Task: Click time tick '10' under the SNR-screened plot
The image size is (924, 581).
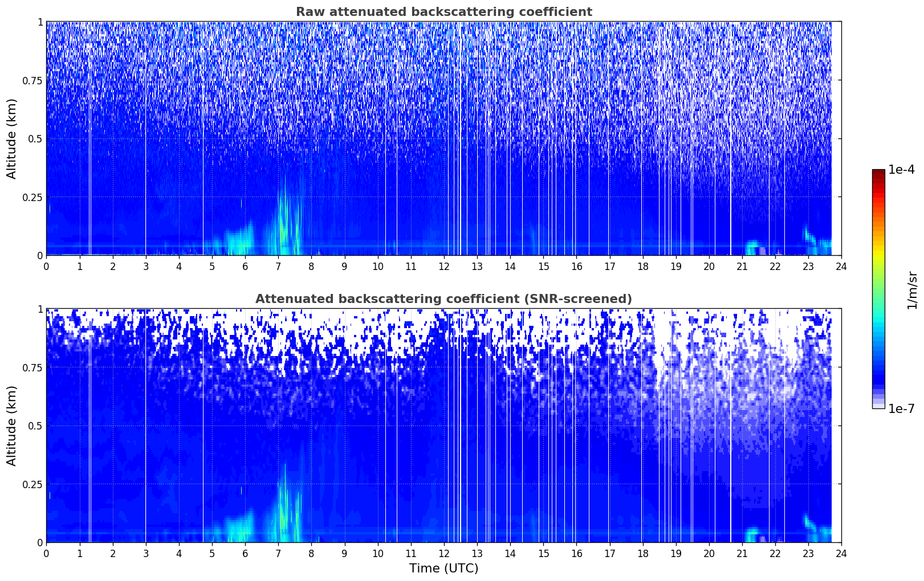Action: point(377,553)
